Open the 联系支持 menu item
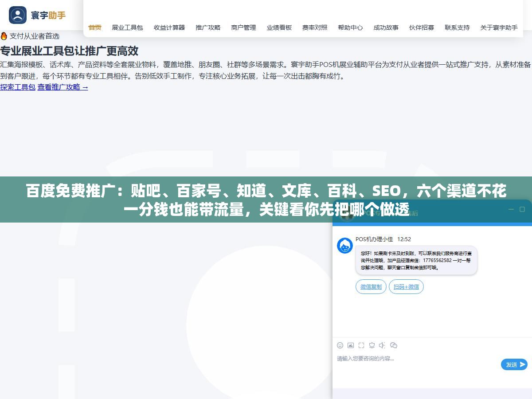The height and width of the screenshot is (399, 532). click(x=457, y=27)
